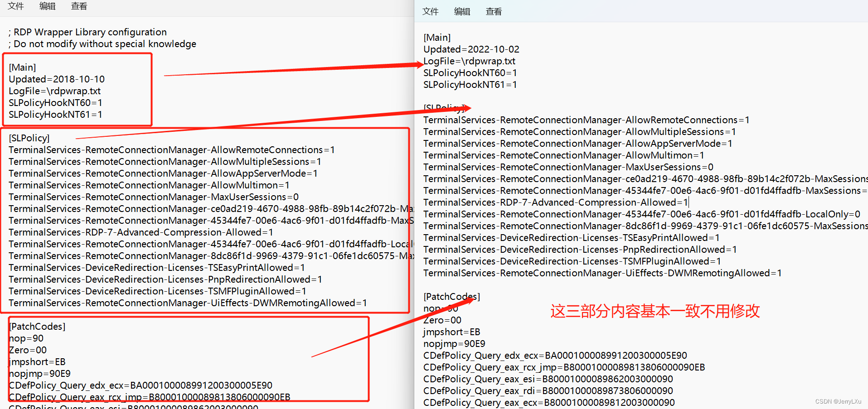Click the TSMFPluginAllowed=1 line in the left window
868x409 pixels.
click(x=157, y=291)
